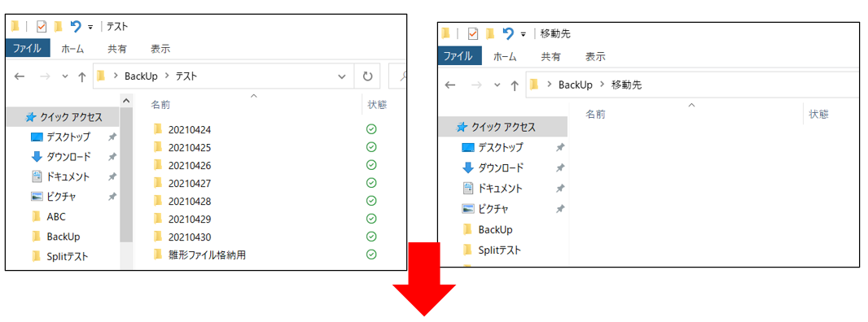Select Splitテスト in テスト window sidebar

click(x=68, y=257)
